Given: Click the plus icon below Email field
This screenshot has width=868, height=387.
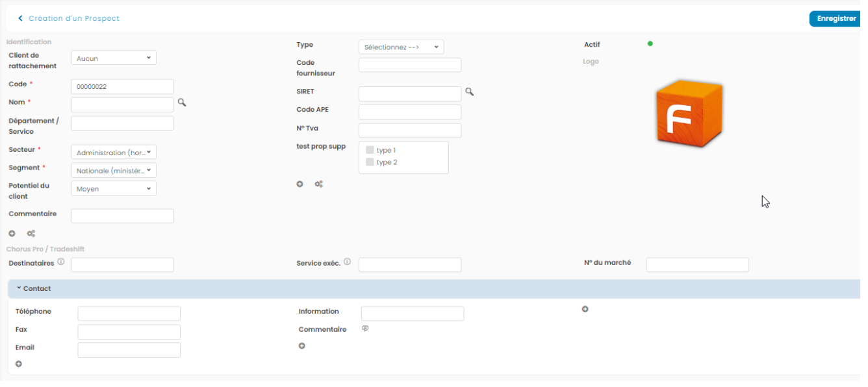Looking at the screenshot, I should [18, 364].
